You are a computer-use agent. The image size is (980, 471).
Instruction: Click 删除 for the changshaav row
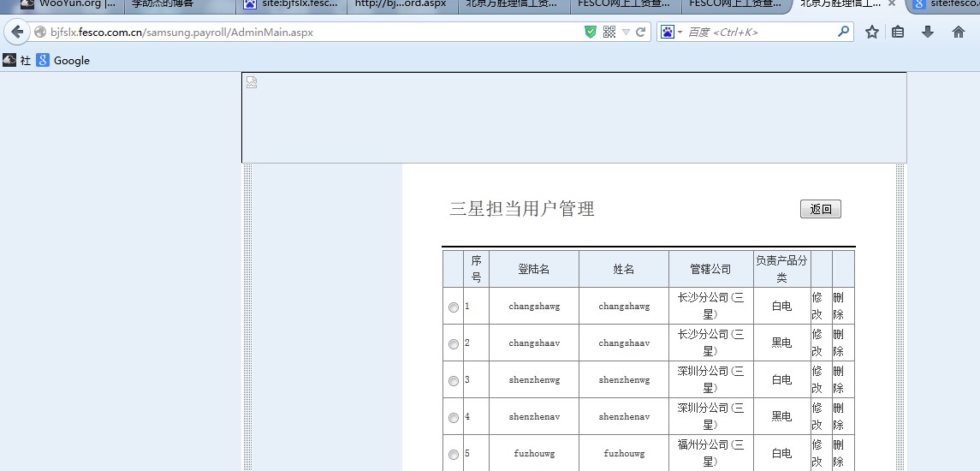(x=839, y=343)
